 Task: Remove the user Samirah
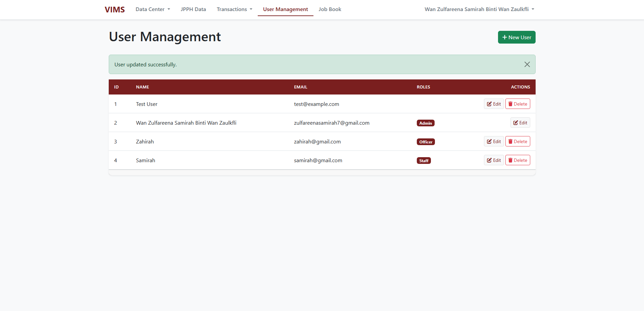pyautogui.click(x=517, y=160)
